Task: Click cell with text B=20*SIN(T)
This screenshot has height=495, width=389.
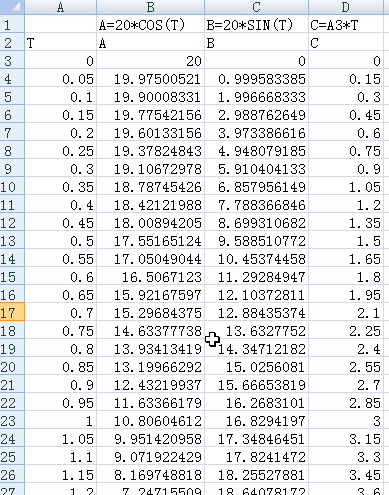Action: (x=256, y=24)
